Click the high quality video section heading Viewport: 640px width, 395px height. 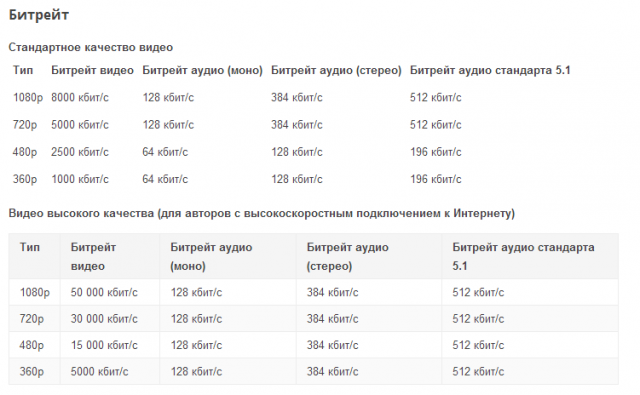click(x=262, y=213)
